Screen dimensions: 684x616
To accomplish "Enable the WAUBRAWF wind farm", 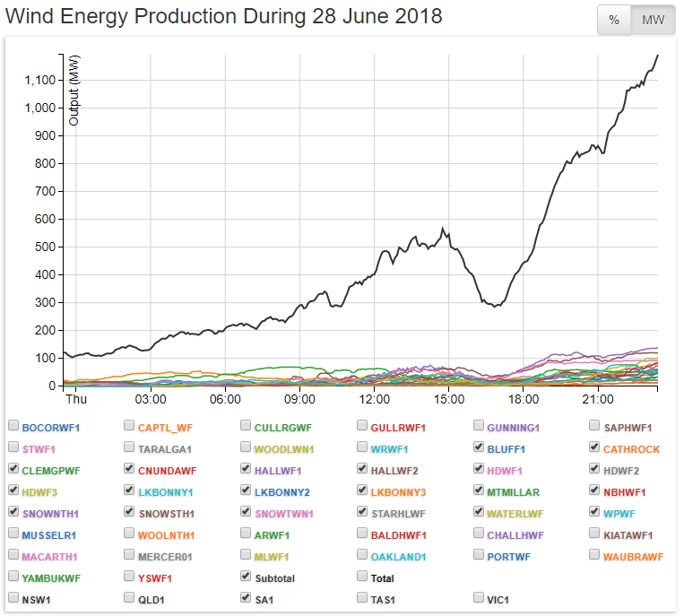I will click(x=596, y=555).
